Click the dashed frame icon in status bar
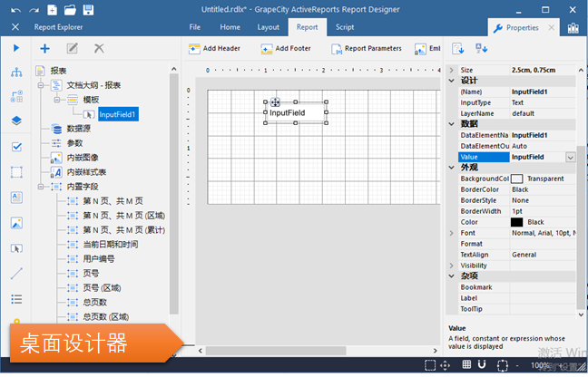The width and height of the screenshot is (588, 377). tap(503, 365)
